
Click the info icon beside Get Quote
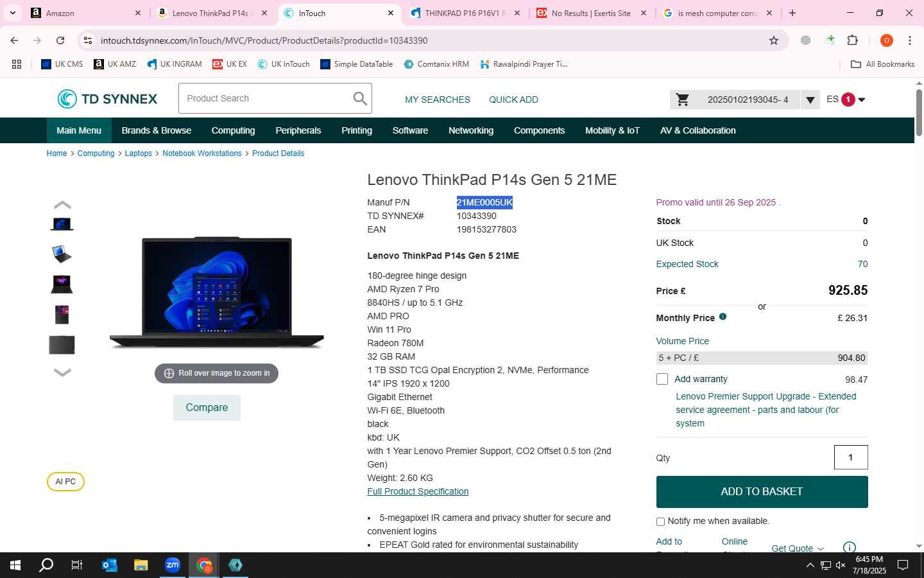(849, 547)
